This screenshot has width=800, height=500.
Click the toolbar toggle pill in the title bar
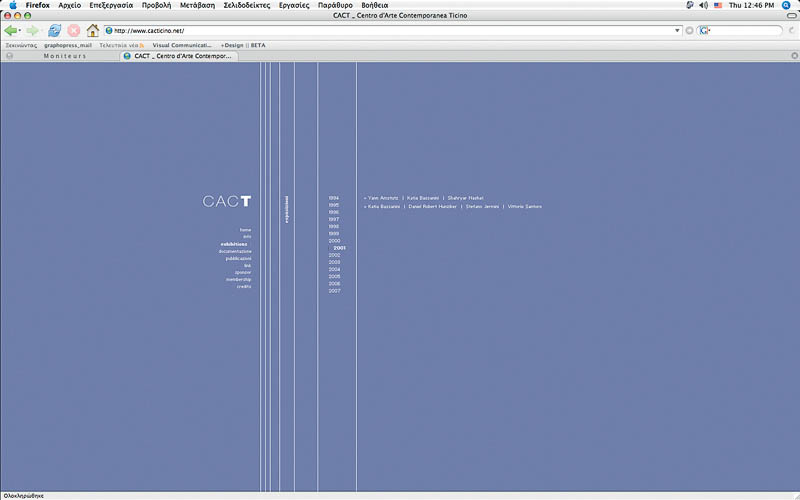pos(791,15)
